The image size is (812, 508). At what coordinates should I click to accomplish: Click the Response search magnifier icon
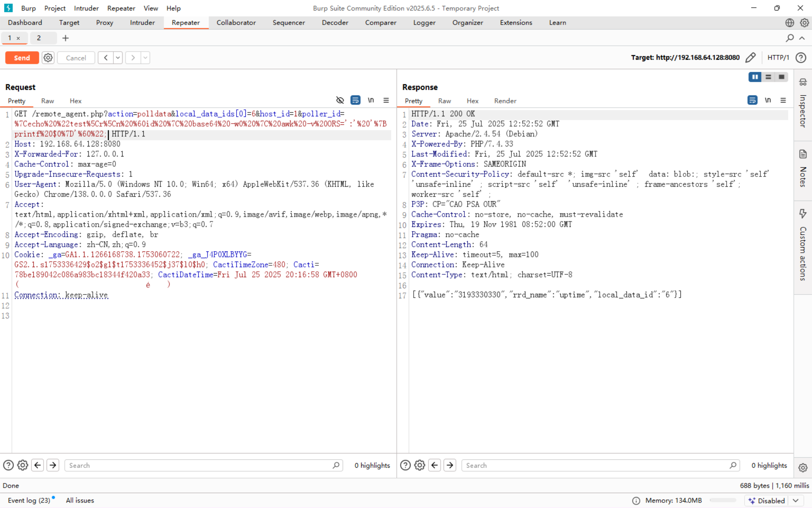[x=733, y=465]
